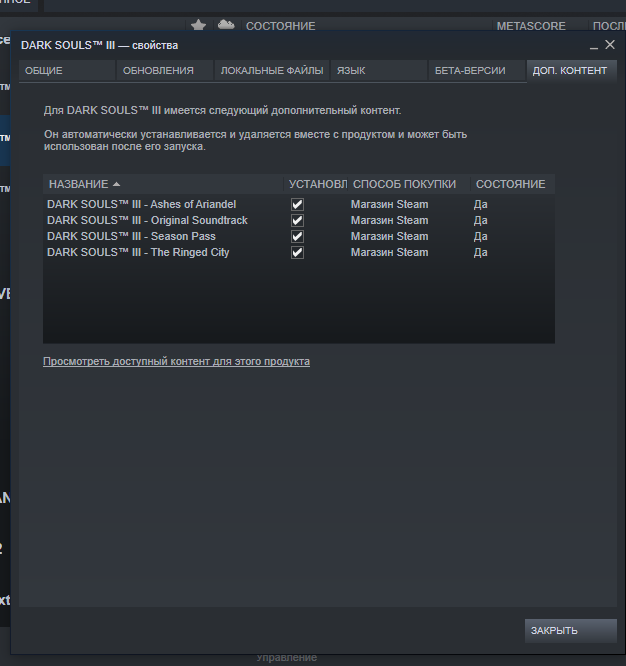Sort the list by the НАЗВАНИЕ column
The width and height of the screenshot is (626, 666).
(x=163, y=184)
